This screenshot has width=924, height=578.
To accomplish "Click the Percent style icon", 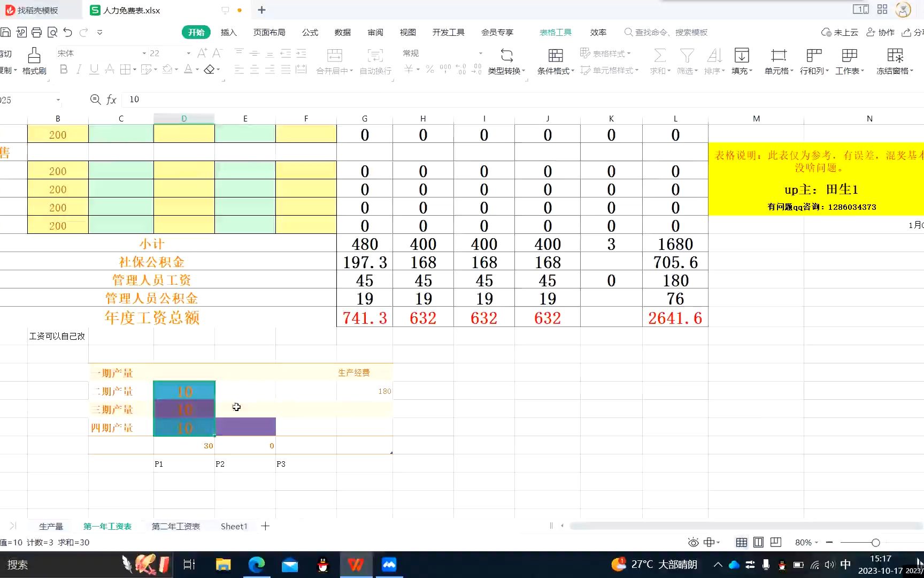I will (x=429, y=70).
